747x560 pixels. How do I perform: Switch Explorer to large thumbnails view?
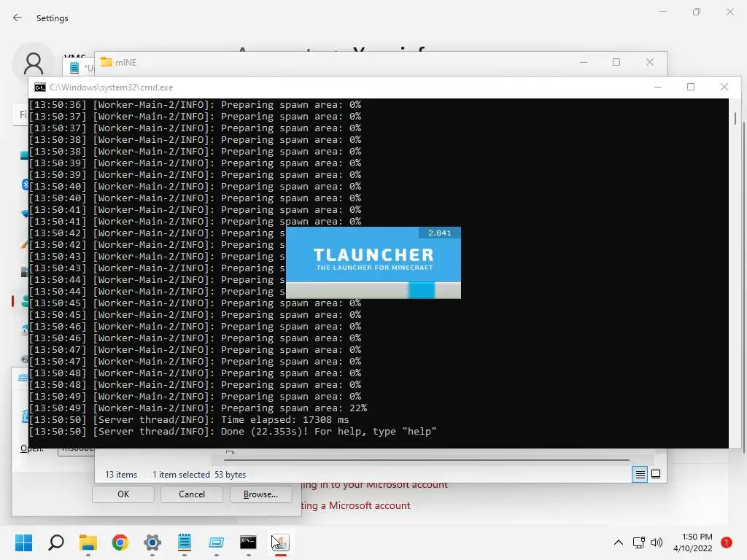656,474
